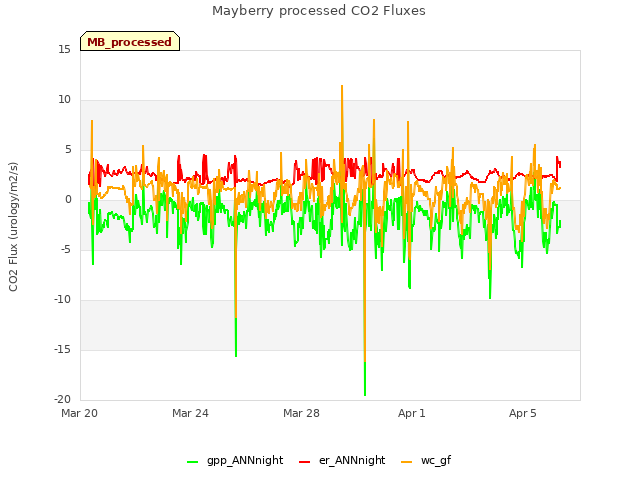Click the green gpp_ANNnight legend swatch
640x480 pixels.
192,462
